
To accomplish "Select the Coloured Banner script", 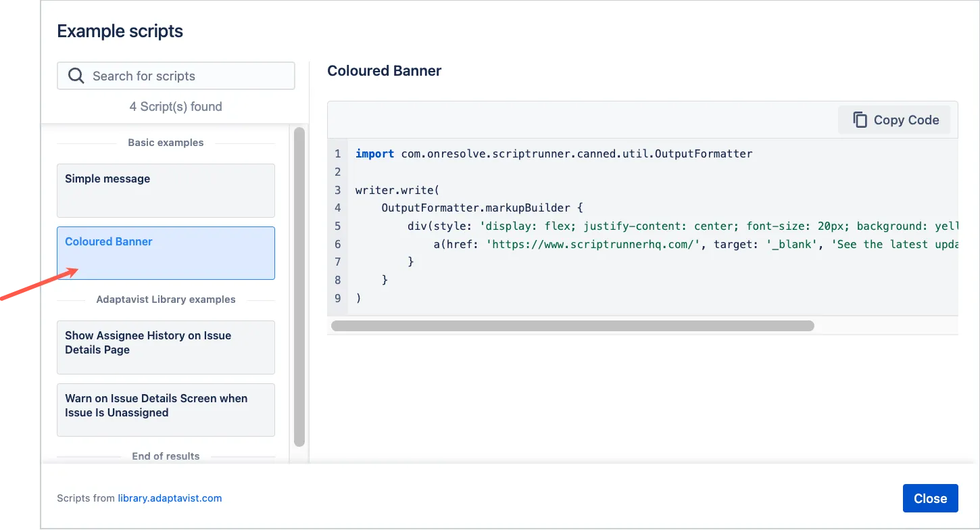I will click(166, 253).
